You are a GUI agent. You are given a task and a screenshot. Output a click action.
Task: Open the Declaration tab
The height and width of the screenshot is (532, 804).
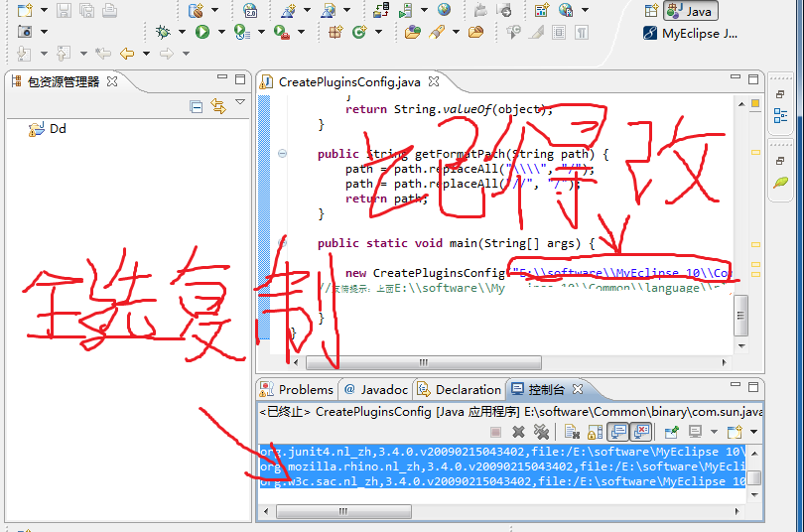click(460, 389)
